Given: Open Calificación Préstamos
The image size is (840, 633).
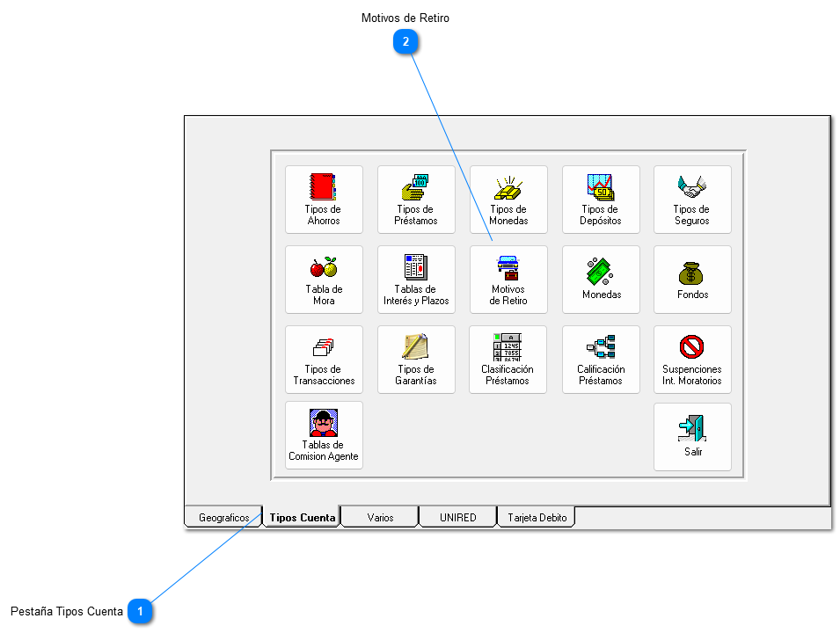Looking at the screenshot, I should 601,359.
